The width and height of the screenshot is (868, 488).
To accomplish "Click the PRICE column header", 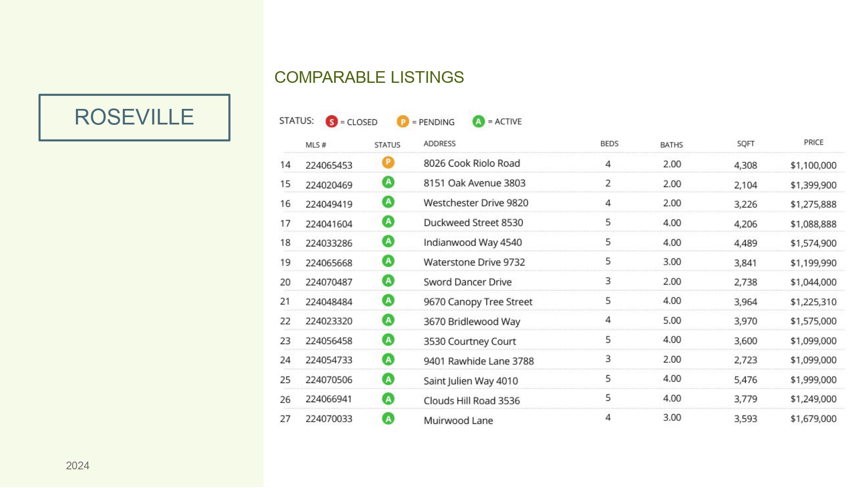I will pos(813,142).
